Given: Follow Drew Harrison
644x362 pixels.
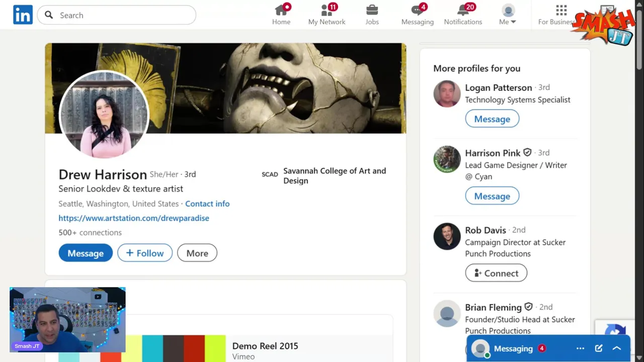Looking at the screenshot, I should coord(145,253).
